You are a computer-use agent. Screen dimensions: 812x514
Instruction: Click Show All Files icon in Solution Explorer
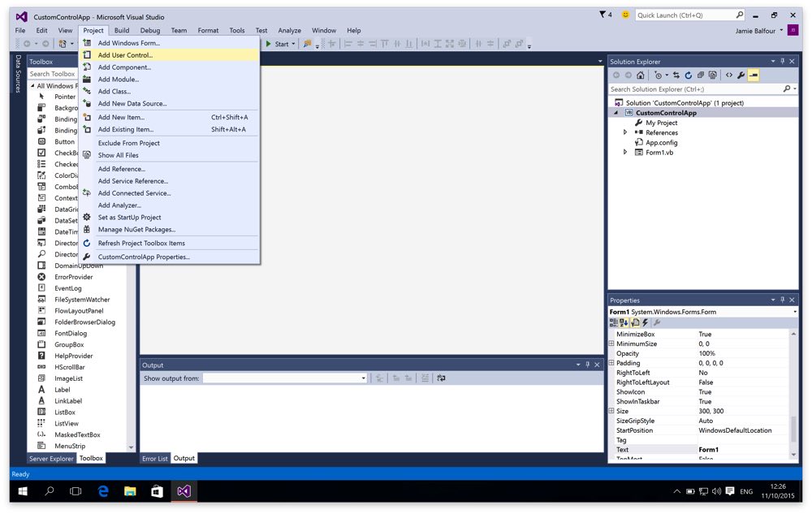[713, 75]
